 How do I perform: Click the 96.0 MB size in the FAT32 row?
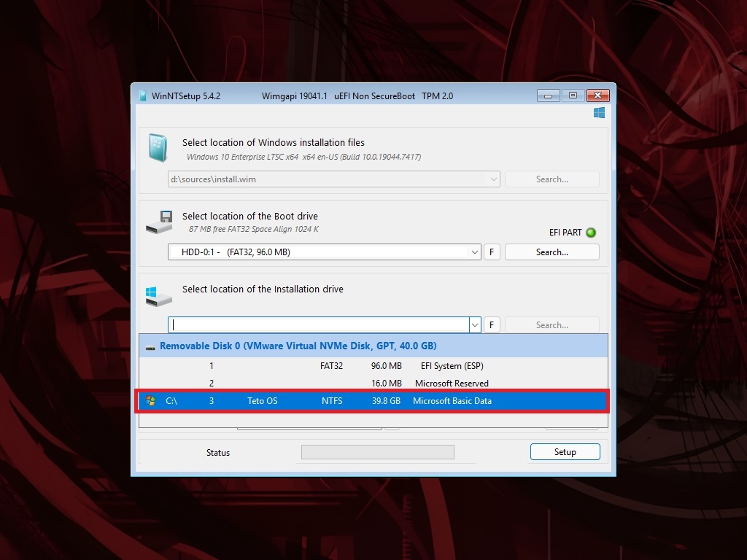pos(387,366)
